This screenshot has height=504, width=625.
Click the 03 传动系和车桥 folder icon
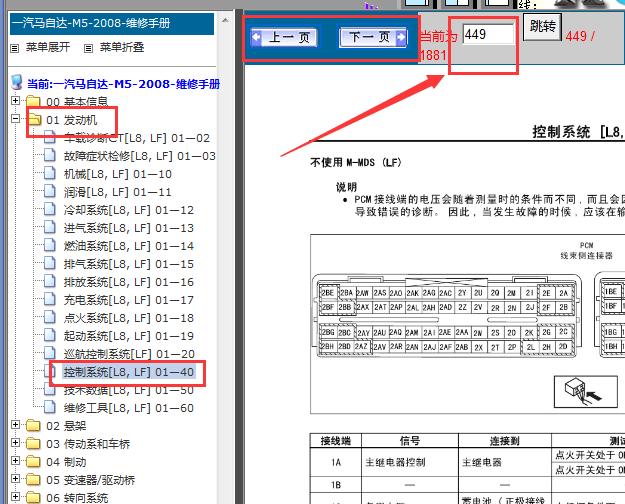point(33,443)
